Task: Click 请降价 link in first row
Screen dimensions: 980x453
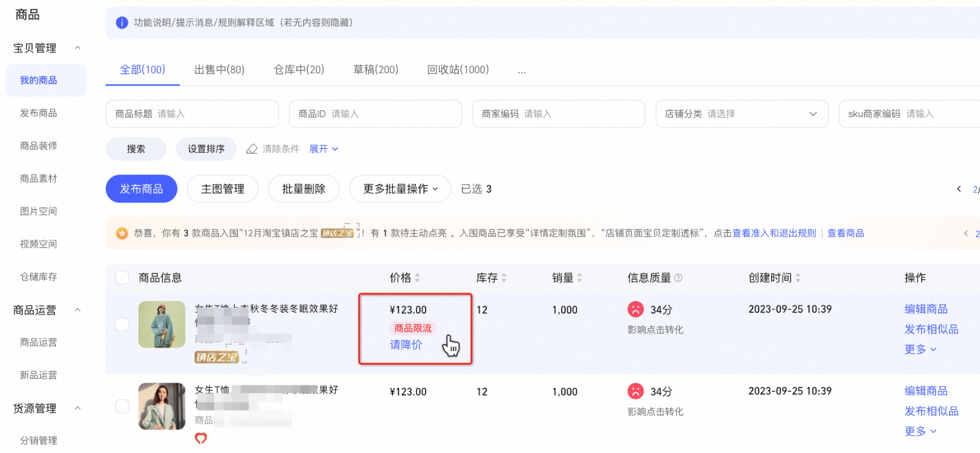Action: coord(406,345)
